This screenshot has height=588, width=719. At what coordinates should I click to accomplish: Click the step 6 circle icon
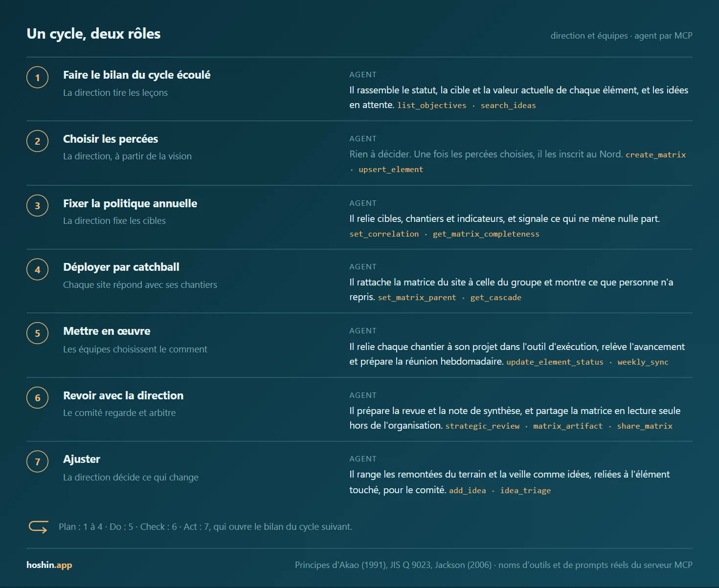(37, 398)
